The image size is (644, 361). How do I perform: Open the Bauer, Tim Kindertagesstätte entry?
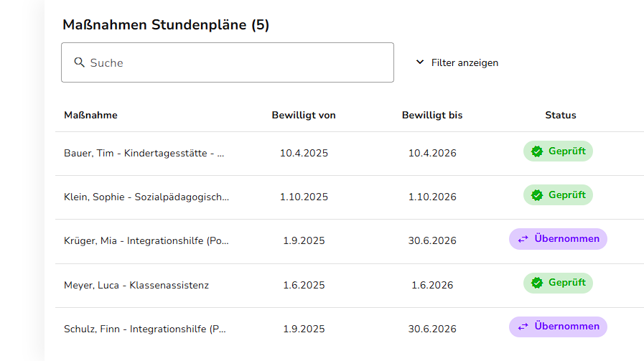(x=144, y=153)
